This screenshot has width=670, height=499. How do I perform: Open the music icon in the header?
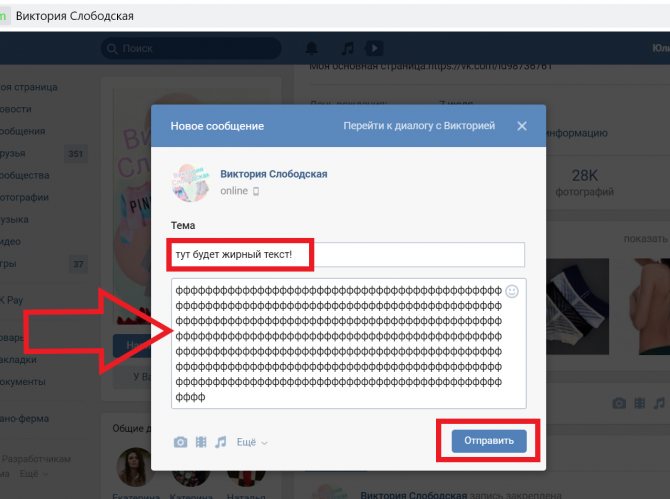tap(347, 48)
